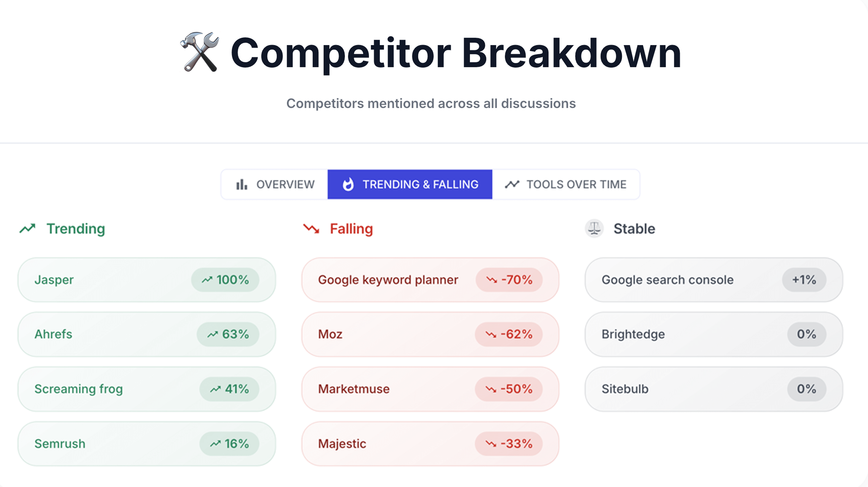Open the Majestic competitor card
The image size is (868, 487).
[430, 444]
